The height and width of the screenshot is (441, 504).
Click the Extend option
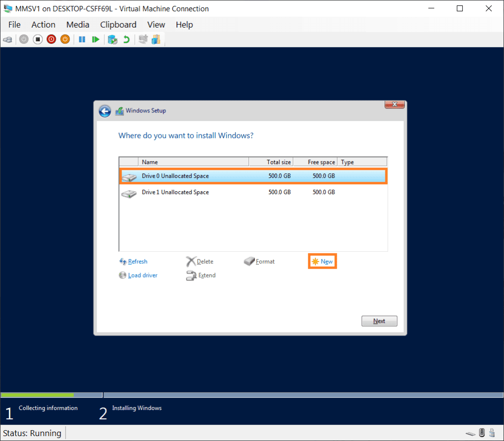click(201, 275)
